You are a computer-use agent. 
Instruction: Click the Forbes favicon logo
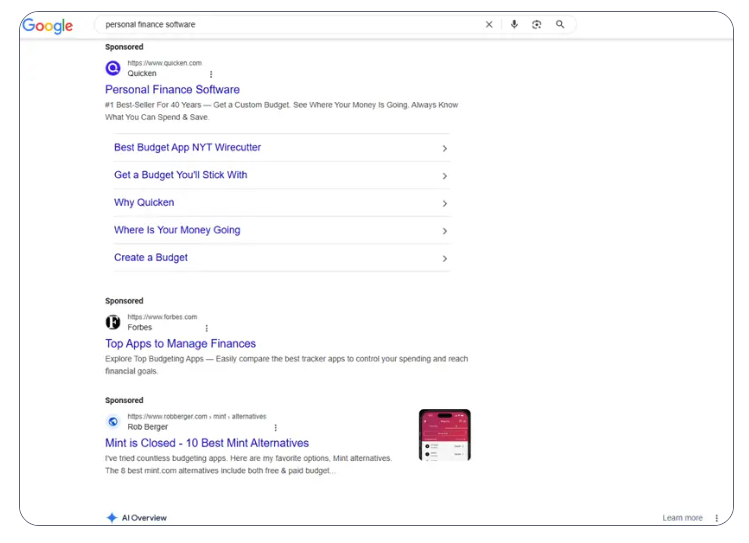[113, 322]
